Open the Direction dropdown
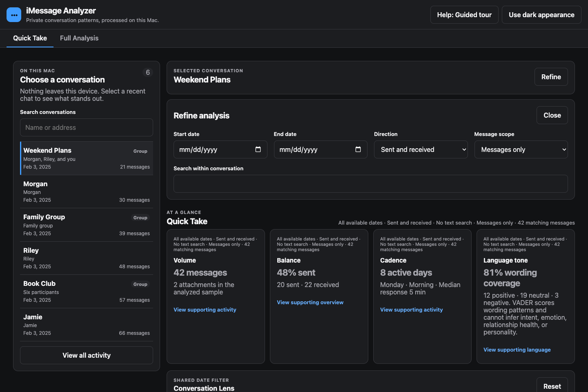 coord(421,149)
